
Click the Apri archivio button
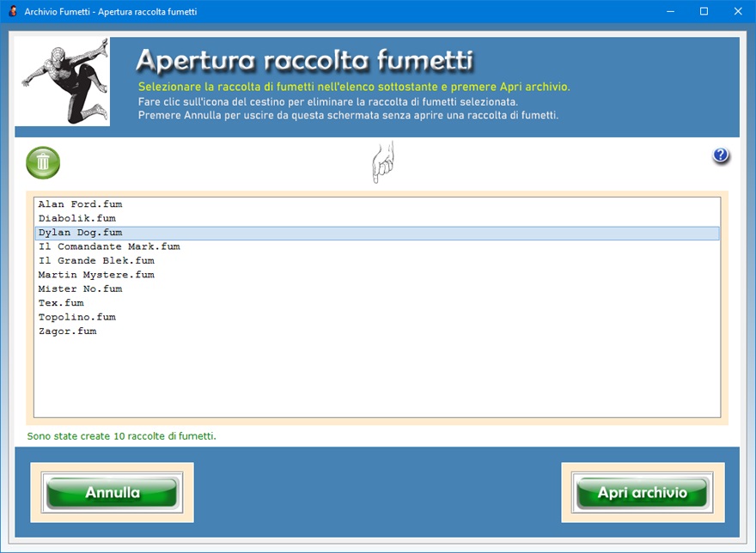click(643, 492)
